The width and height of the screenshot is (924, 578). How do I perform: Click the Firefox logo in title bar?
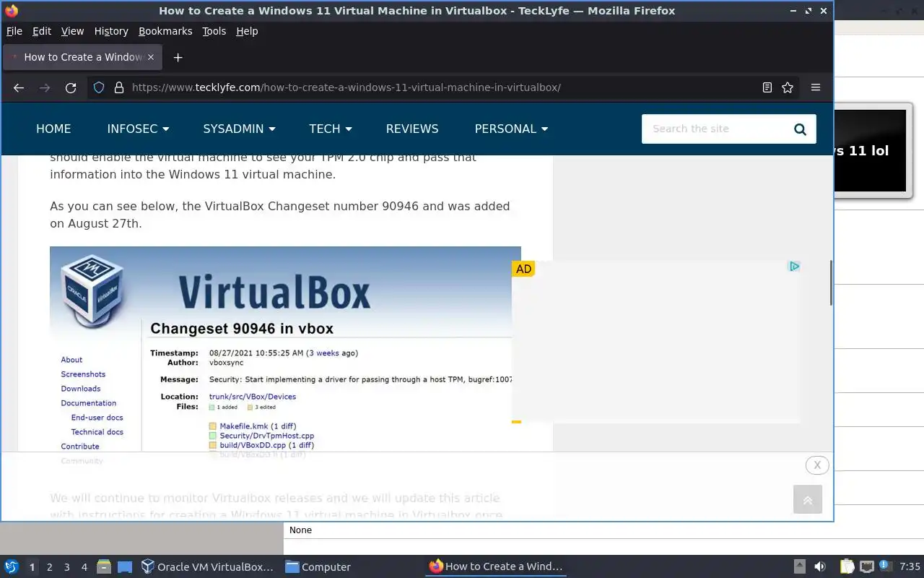tap(12, 11)
